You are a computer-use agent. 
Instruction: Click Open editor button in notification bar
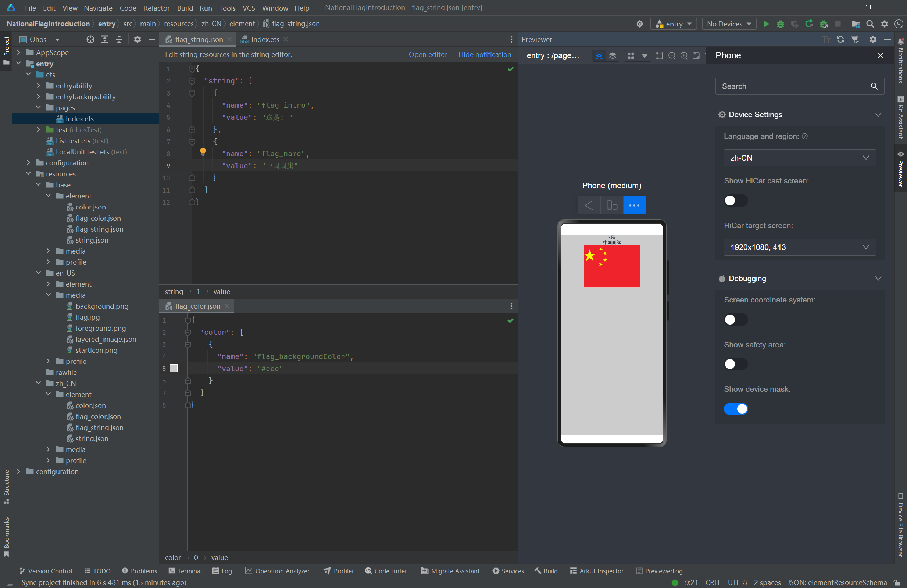[x=427, y=54]
